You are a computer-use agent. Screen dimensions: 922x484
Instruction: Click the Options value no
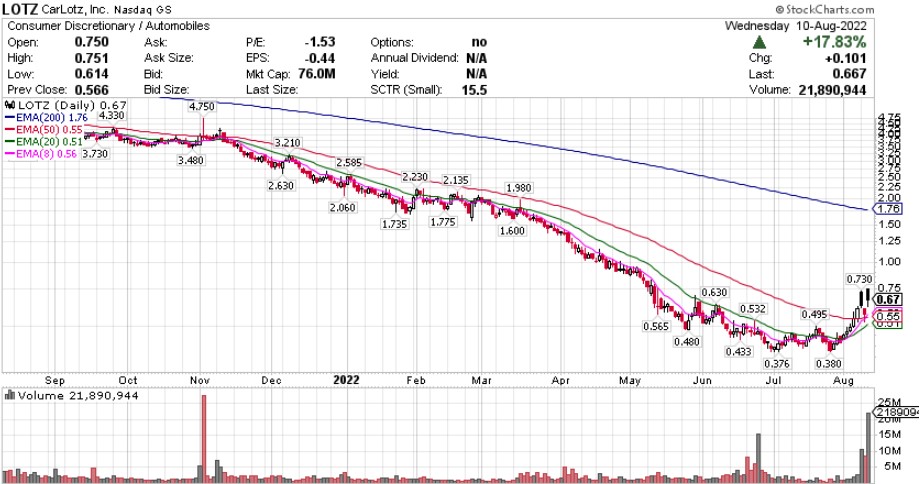(479, 42)
